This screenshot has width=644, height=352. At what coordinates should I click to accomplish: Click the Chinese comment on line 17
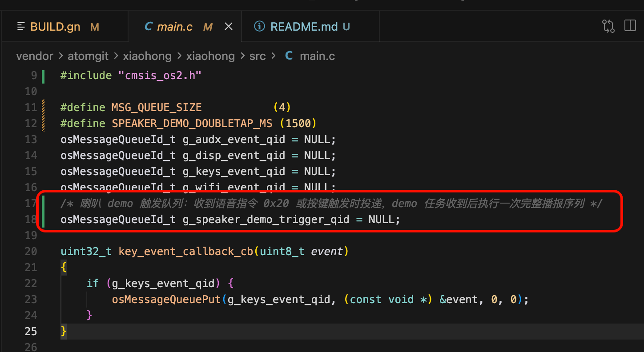(331, 204)
